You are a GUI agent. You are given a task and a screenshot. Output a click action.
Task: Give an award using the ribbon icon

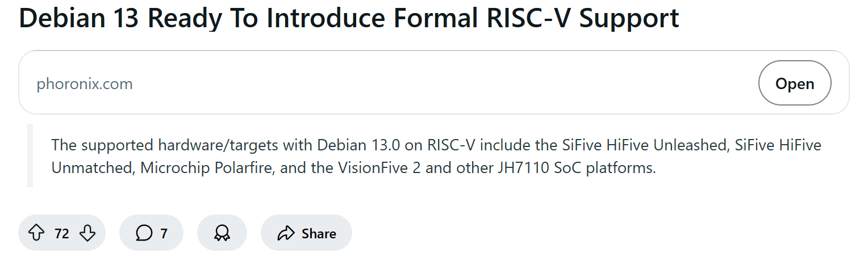222,233
